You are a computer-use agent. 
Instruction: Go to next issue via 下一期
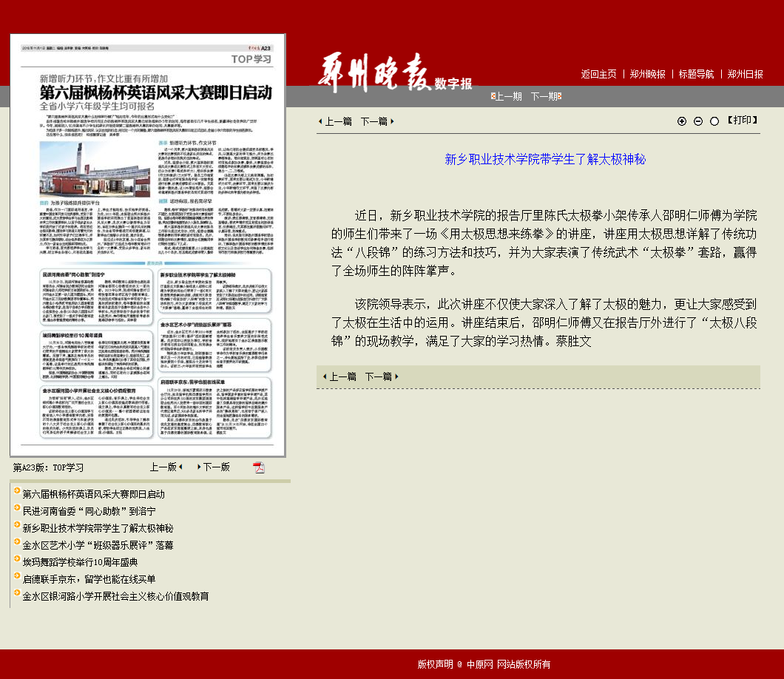tap(545, 96)
